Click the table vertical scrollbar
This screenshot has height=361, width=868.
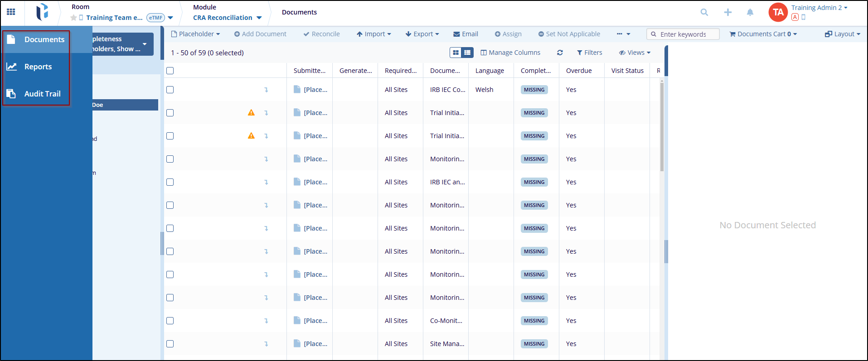[662, 127]
